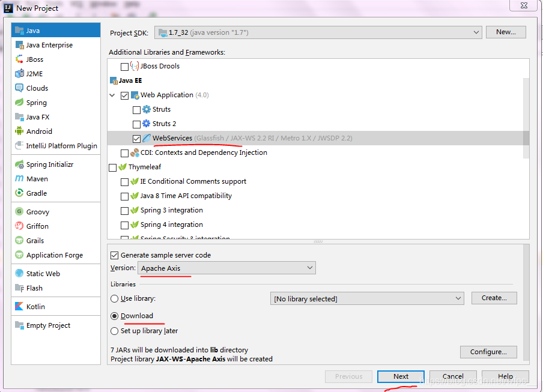Click the Static Web globe icon

tap(19, 274)
